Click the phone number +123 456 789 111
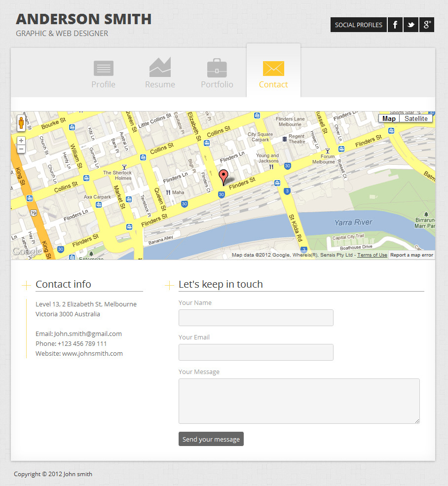Screen dimensions: 448x486 82,344
